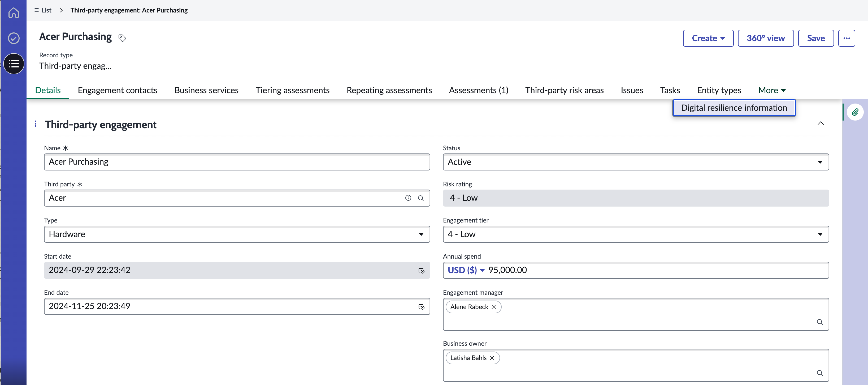
Task: Switch to the Details tab
Action: (48, 90)
